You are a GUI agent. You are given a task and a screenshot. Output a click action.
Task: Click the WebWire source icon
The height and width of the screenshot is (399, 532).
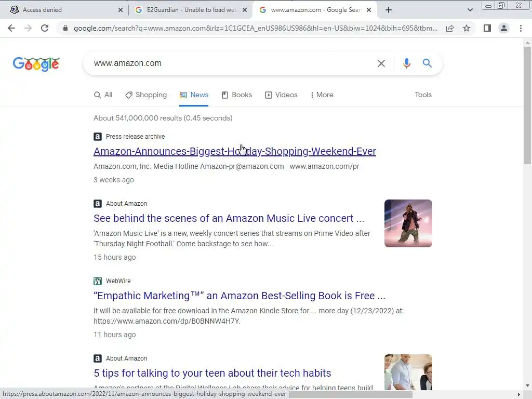tap(98, 281)
